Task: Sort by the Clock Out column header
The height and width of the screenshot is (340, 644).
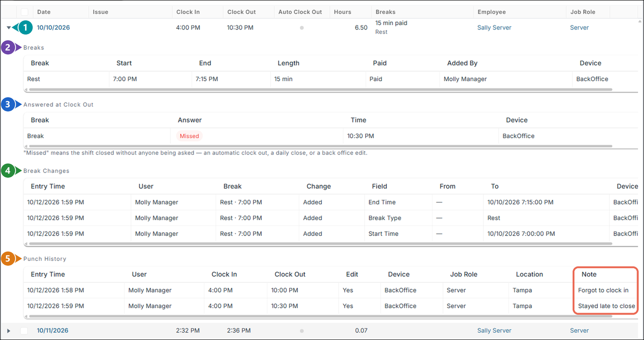Action: coord(241,12)
